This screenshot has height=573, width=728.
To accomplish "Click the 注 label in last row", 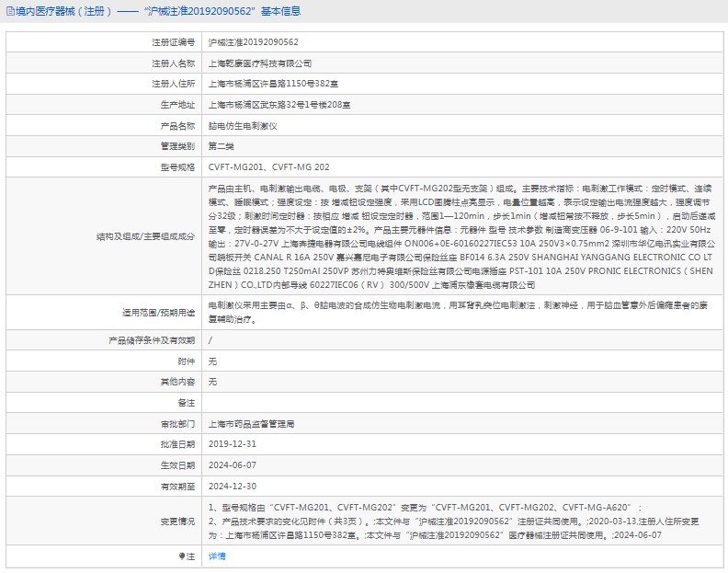I will 190,556.
